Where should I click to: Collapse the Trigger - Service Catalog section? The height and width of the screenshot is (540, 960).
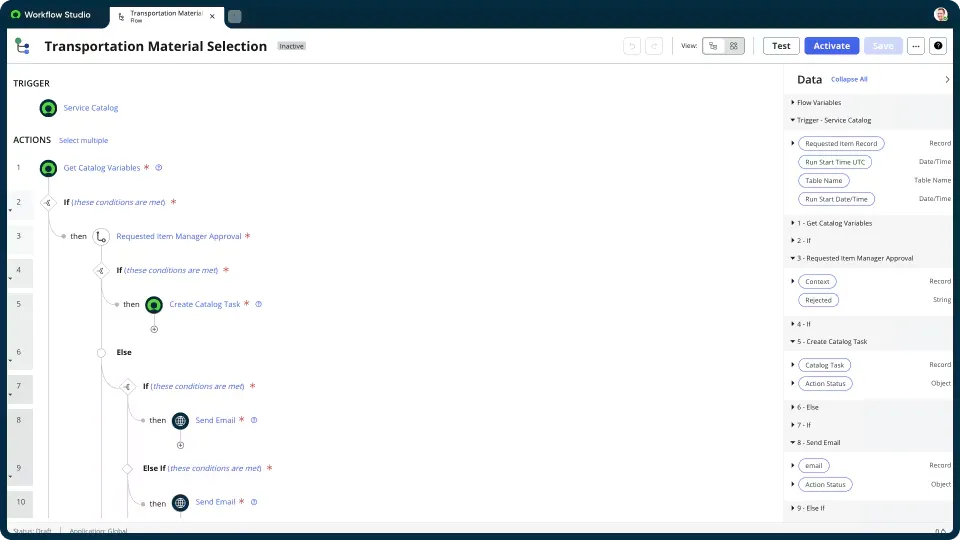tap(793, 120)
